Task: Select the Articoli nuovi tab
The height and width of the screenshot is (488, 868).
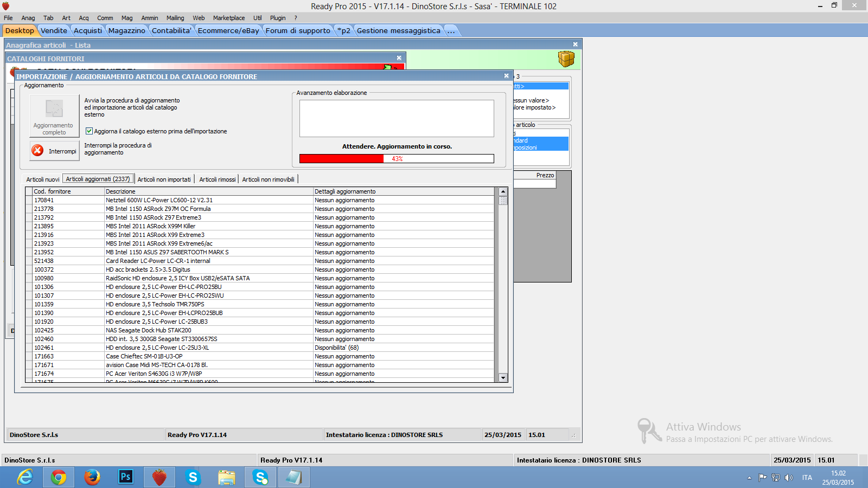Action: click(43, 179)
